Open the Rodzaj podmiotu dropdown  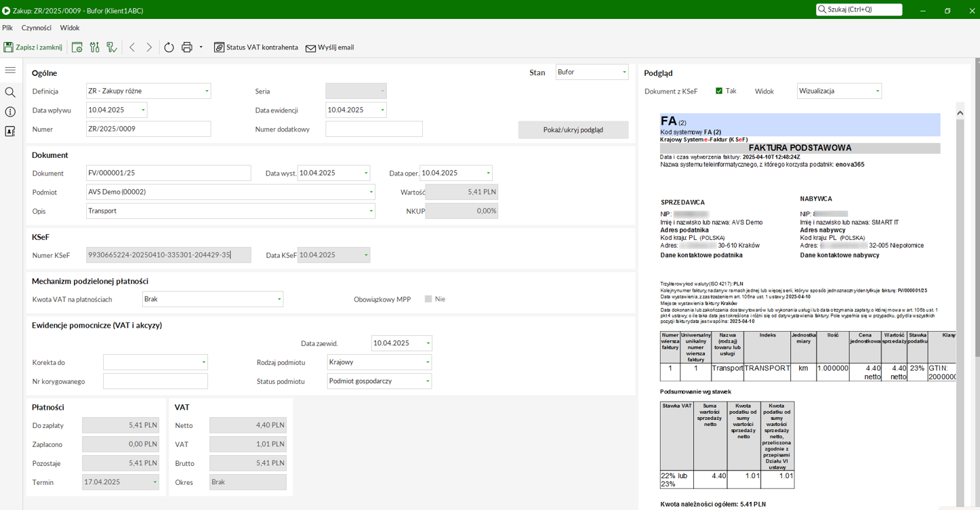[x=427, y=362]
